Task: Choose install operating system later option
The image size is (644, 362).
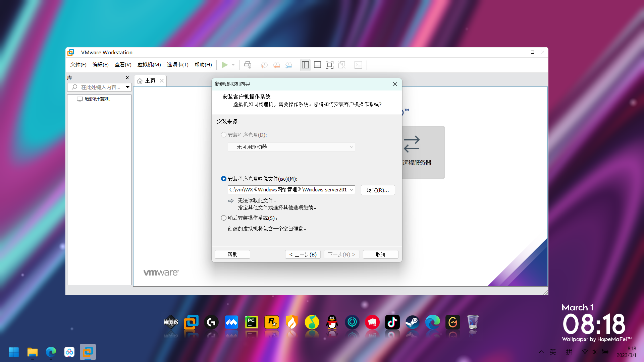Action: point(224,218)
